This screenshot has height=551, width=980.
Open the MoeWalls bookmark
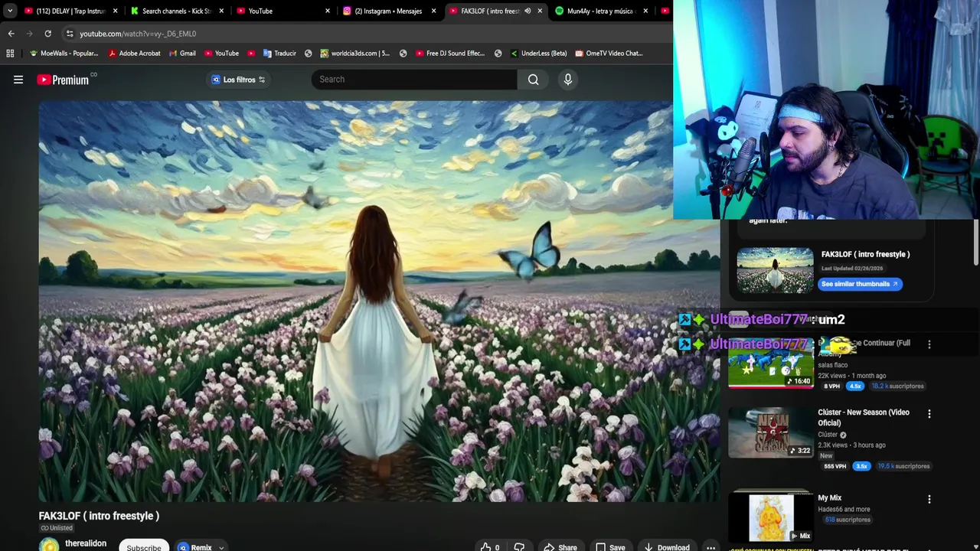[64, 54]
